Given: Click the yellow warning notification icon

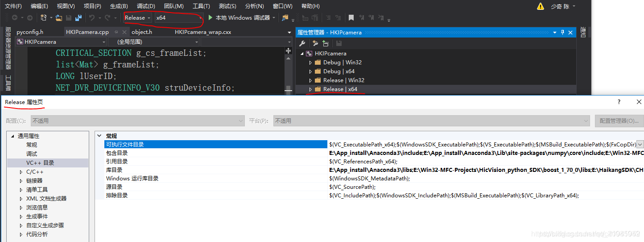Looking at the screenshot, I should 541,6.
